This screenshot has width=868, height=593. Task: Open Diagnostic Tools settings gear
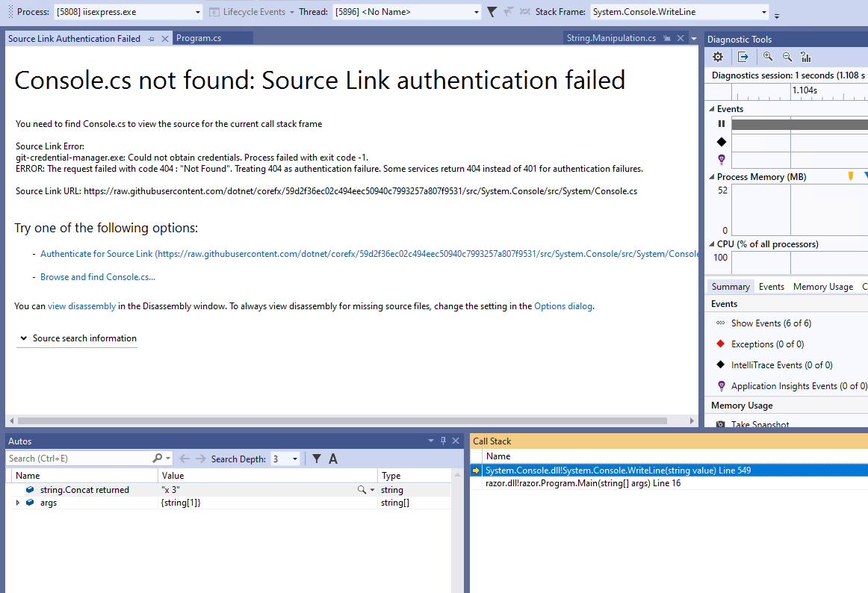(x=717, y=56)
